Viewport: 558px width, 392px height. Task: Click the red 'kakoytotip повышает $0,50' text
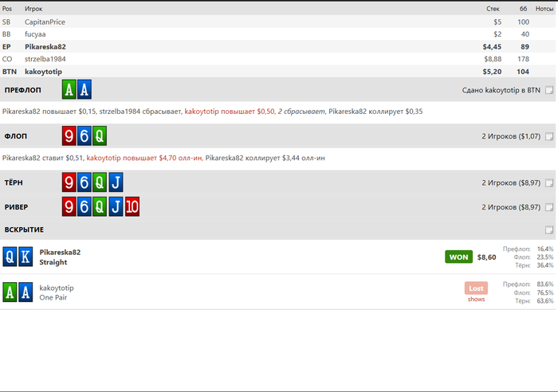coord(230,112)
